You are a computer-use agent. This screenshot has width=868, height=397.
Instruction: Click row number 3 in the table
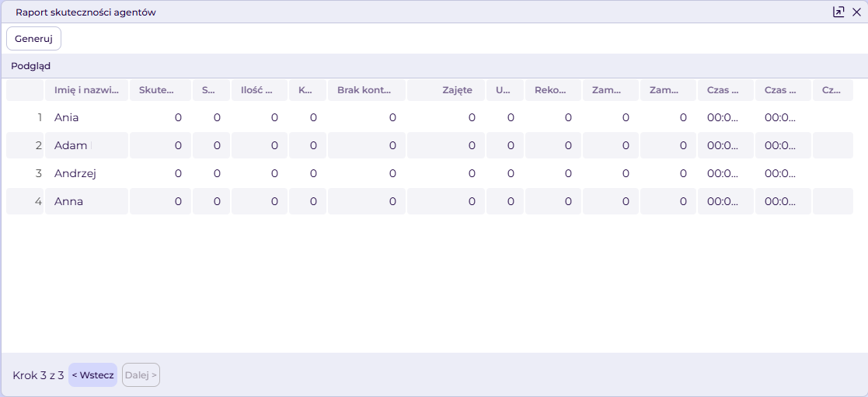point(25,173)
